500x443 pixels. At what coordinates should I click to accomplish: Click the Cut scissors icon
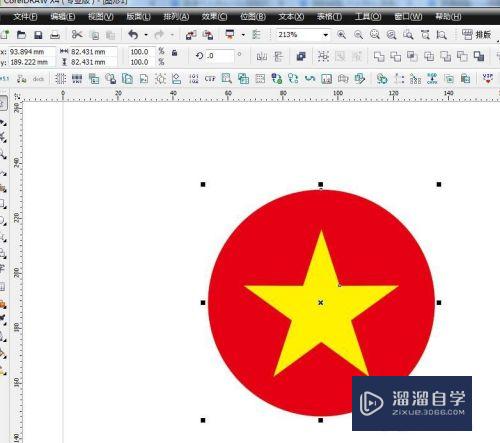click(x=77, y=35)
